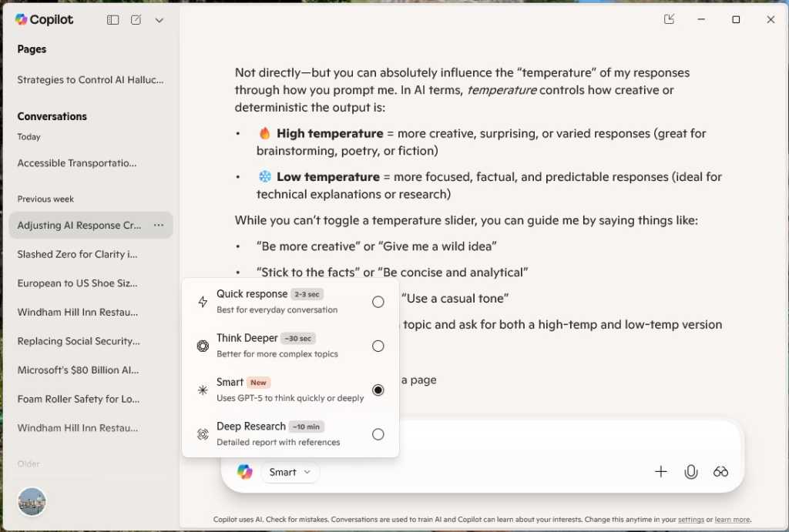Viewport: 789px width, 532px height.
Task: Open options for Adjusting AI Response conversation
Action: (x=159, y=226)
